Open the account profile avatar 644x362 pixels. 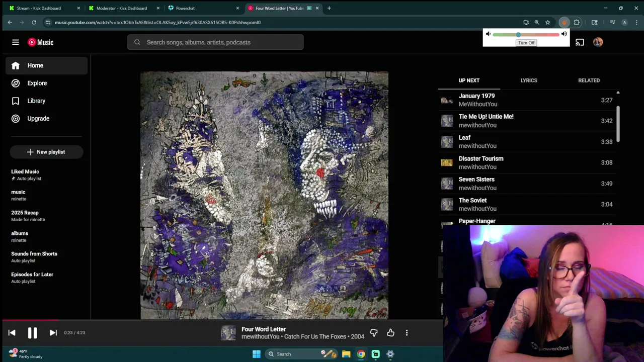(x=598, y=42)
